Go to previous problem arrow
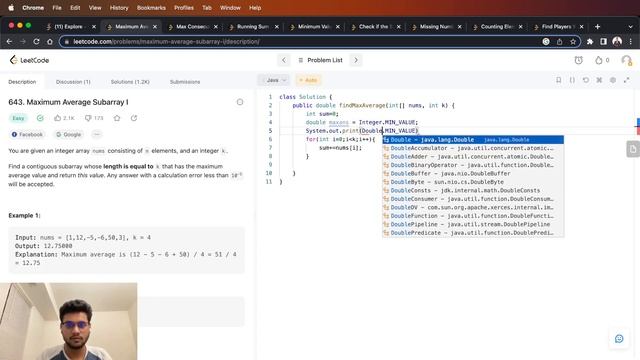This screenshot has height=360, width=640. click(284, 60)
